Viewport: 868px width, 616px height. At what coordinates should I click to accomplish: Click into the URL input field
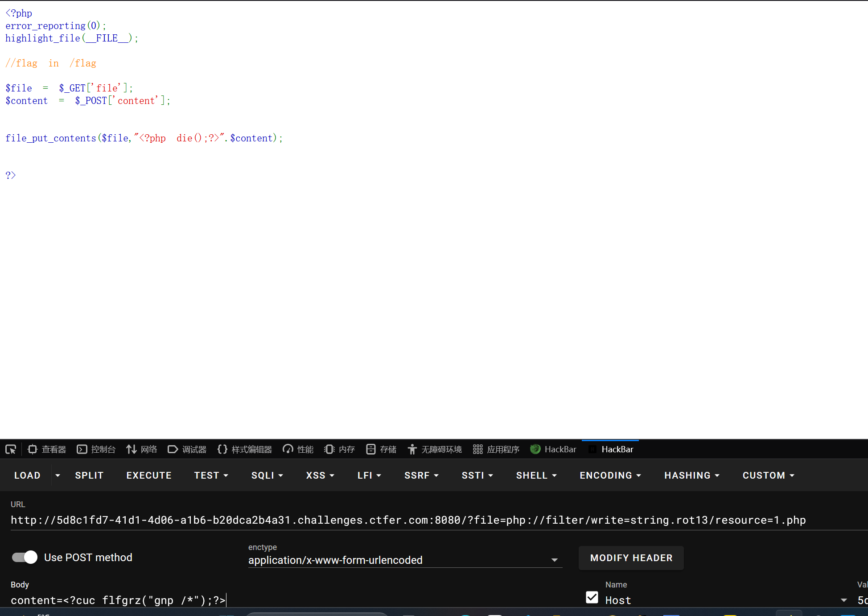click(x=401, y=520)
